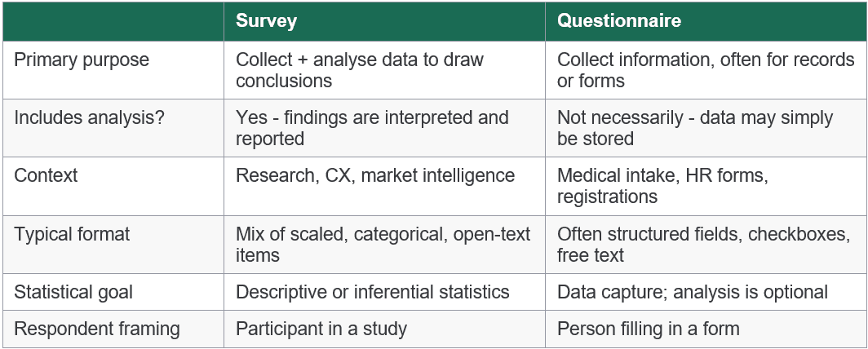Screen dimensions: 868x349
Task: Select 'Person filling in a form' cell
Action: point(648,329)
